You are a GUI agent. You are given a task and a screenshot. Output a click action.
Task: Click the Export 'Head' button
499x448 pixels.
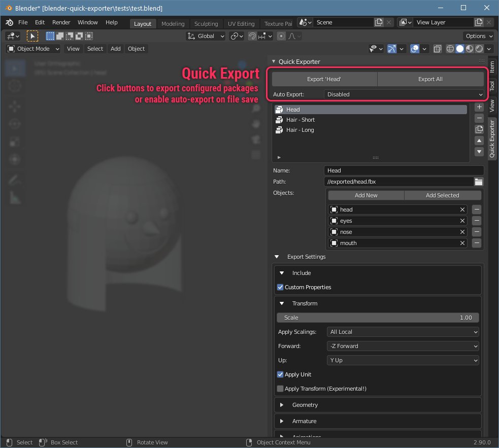coord(324,79)
